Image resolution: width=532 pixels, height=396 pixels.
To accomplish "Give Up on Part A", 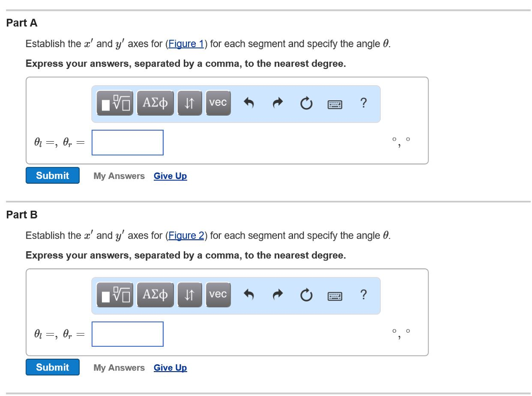I will (x=170, y=176).
